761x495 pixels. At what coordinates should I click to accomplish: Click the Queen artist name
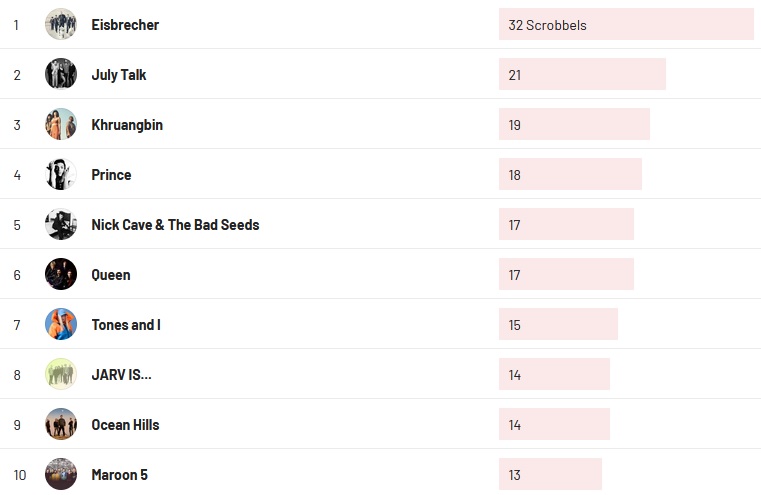(x=111, y=275)
